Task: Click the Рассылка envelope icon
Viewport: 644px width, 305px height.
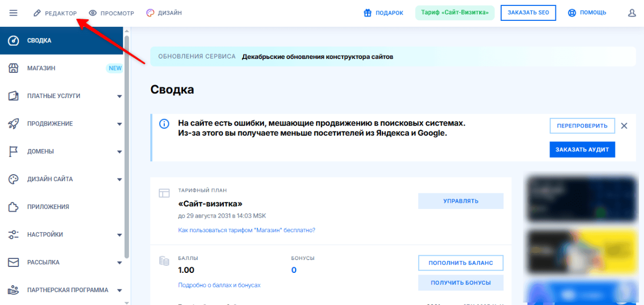Action: pyautogui.click(x=14, y=263)
